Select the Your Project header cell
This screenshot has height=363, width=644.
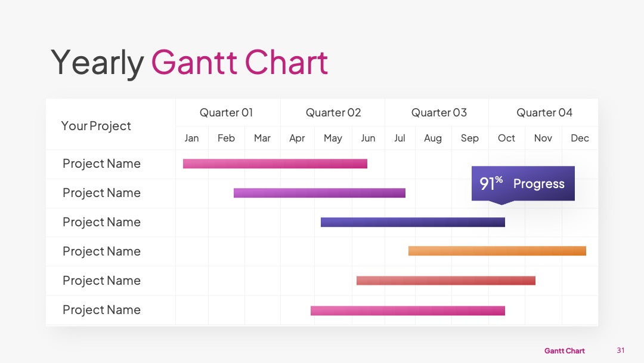click(96, 126)
